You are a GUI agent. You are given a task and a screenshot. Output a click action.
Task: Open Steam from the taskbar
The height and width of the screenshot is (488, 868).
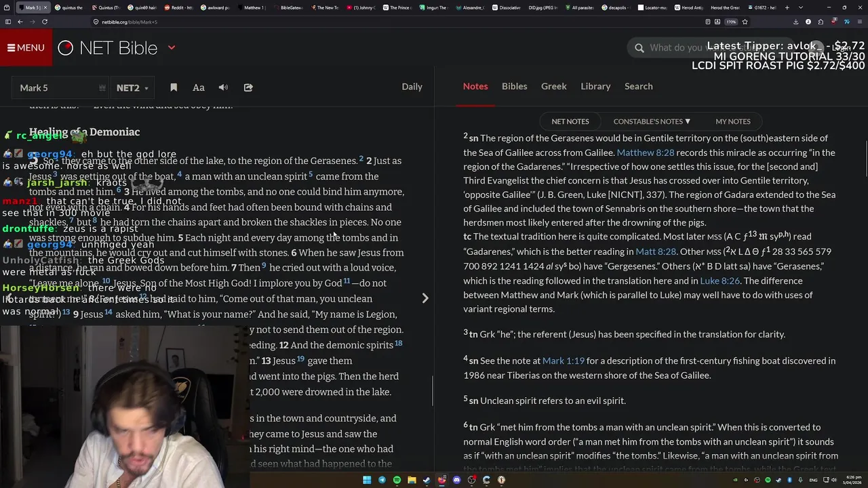pyautogui.click(x=427, y=480)
